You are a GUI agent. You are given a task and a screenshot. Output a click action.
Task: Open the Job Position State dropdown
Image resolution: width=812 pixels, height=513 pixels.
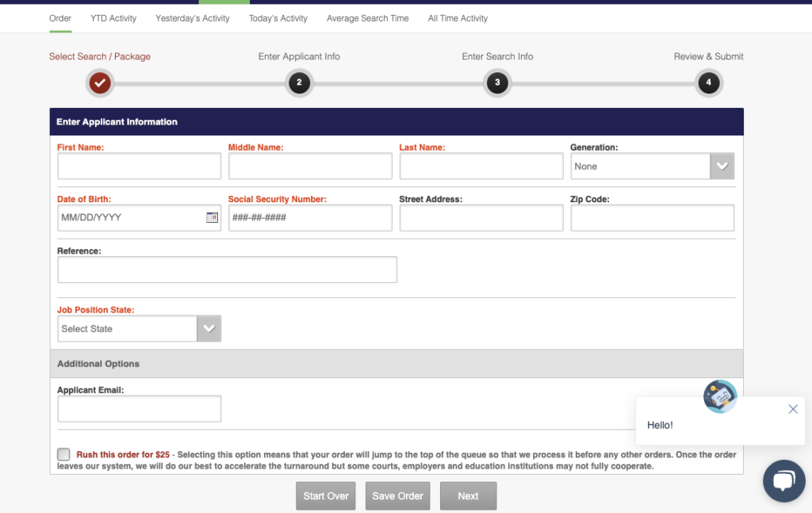click(x=208, y=328)
